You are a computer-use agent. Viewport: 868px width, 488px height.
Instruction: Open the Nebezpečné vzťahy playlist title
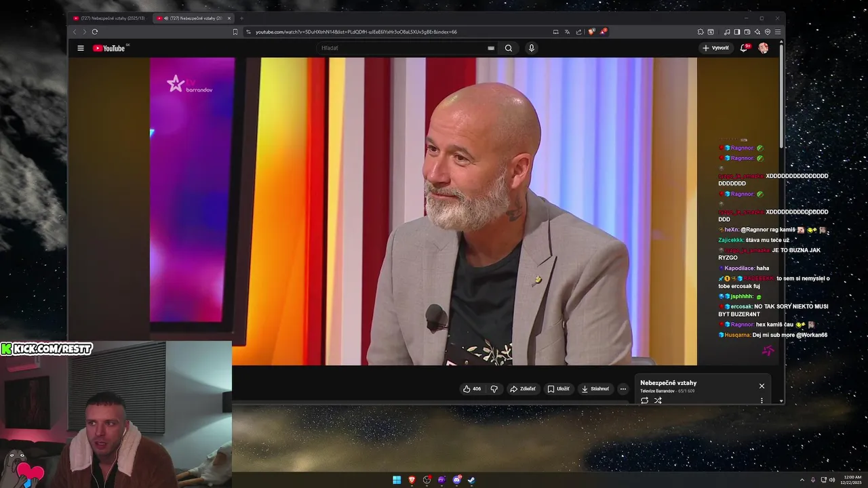668,383
